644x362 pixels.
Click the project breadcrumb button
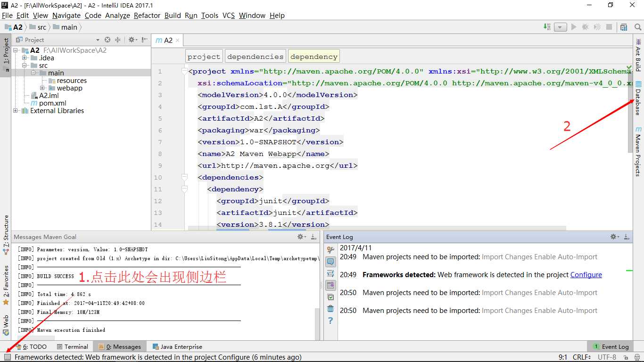pyautogui.click(x=204, y=57)
